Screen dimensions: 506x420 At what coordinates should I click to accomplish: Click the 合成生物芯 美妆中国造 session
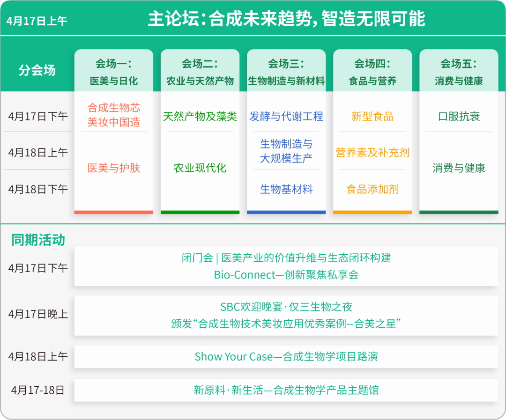click(114, 115)
